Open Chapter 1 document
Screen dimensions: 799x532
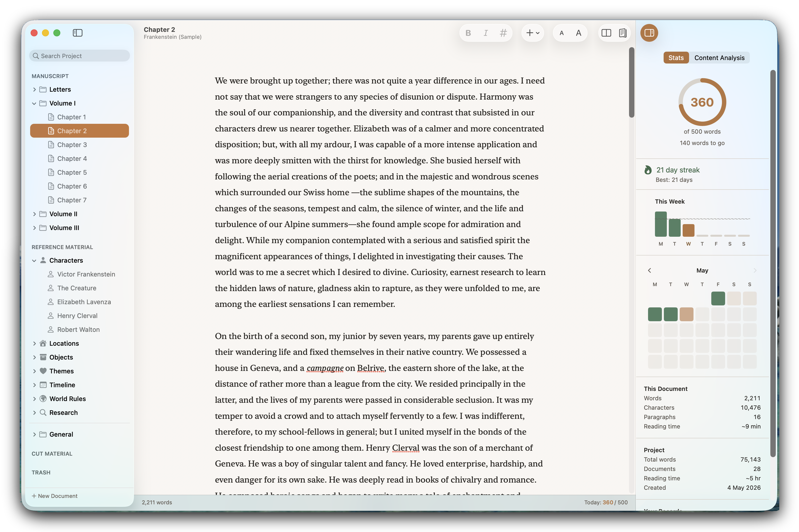click(80, 117)
